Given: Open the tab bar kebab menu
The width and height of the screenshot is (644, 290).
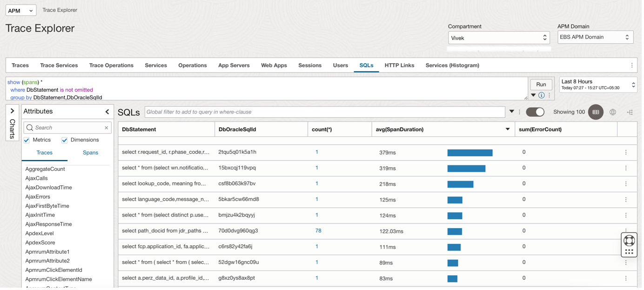Looking at the screenshot, I should coord(631,66).
